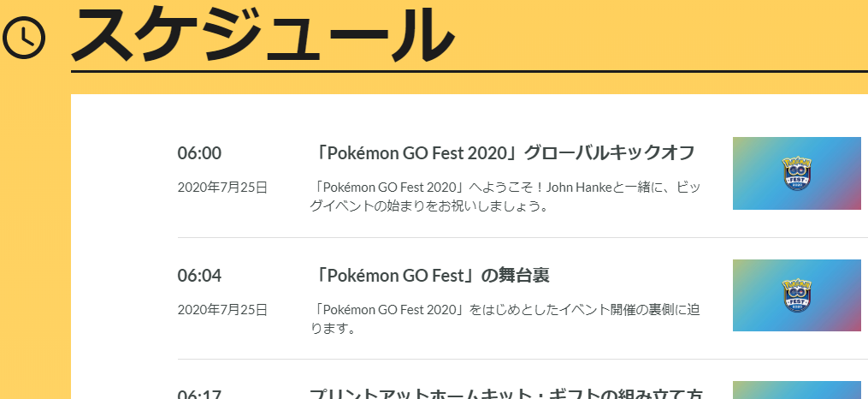
Task: Click the GO Fest logo badge in second thumbnail
Action: pos(796,296)
